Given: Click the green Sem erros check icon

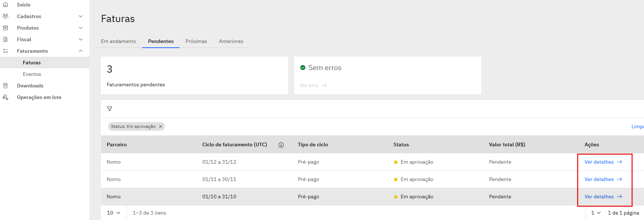Looking at the screenshot, I should click(303, 68).
